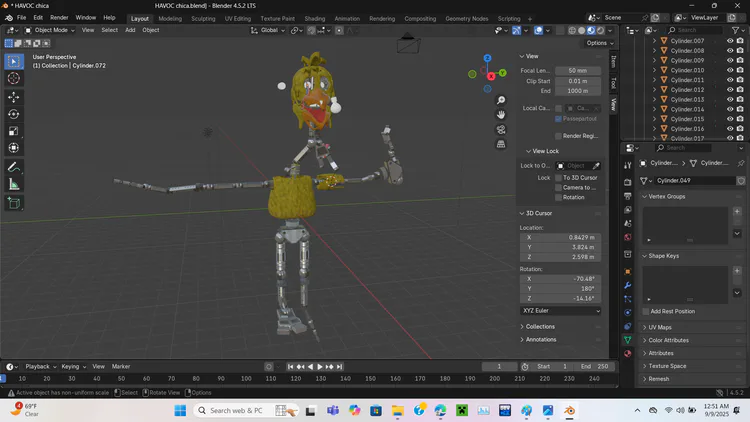Open the Options dropdown in the viewport
Viewport: 750px width, 422px height.
[x=600, y=43]
